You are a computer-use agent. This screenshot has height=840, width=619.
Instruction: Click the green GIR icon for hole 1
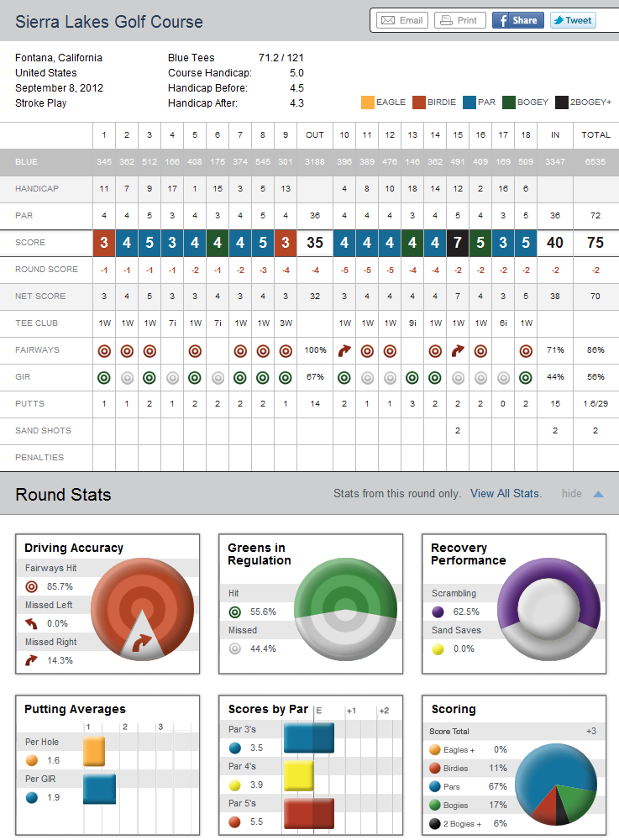point(104,377)
